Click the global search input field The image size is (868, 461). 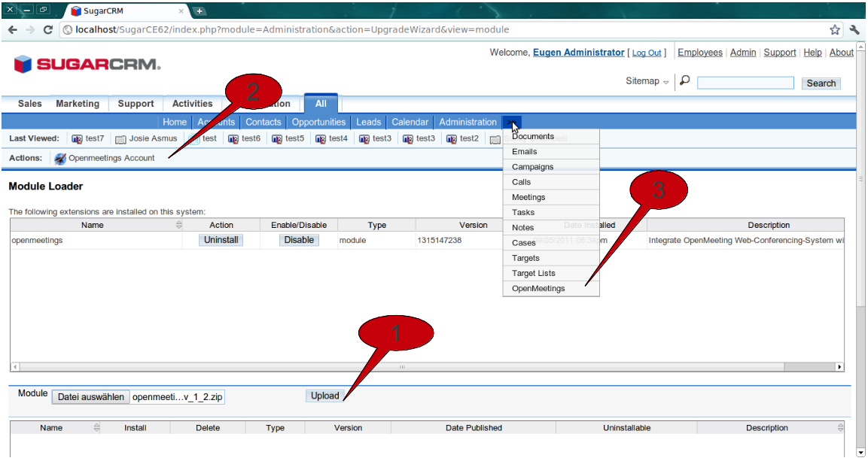[745, 83]
